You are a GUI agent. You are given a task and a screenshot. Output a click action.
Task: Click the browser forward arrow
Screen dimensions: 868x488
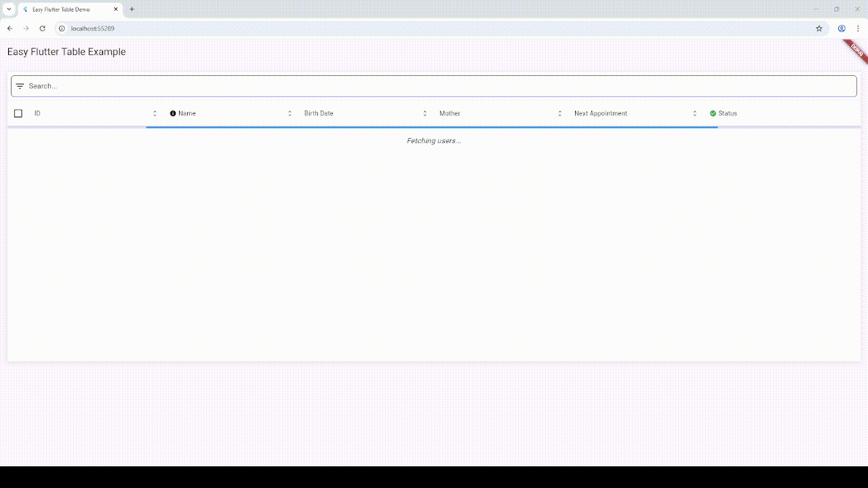(x=26, y=28)
